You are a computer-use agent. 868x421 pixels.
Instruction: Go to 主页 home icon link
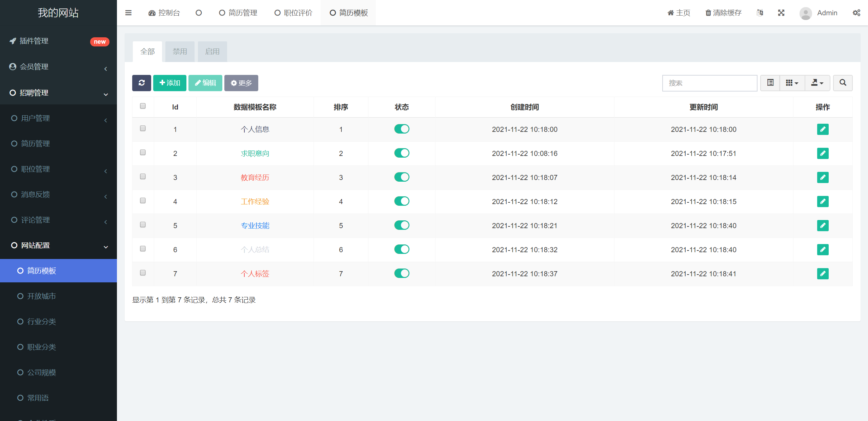(x=679, y=13)
